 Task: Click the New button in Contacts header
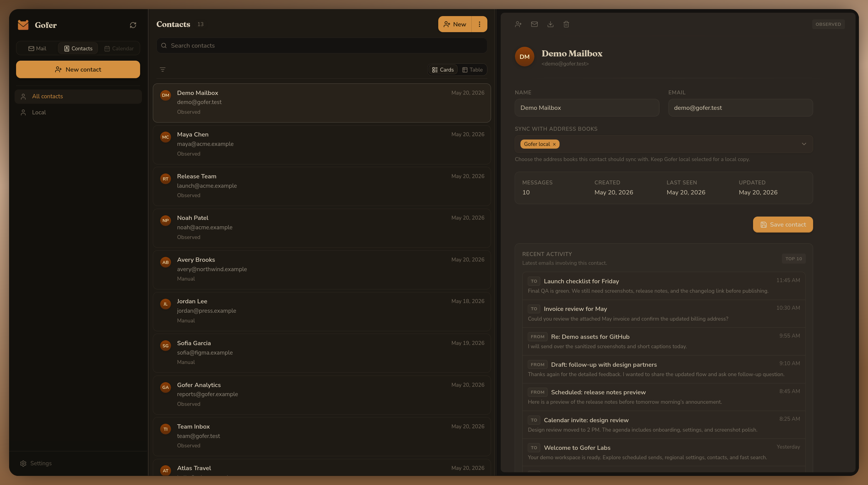pos(455,24)
